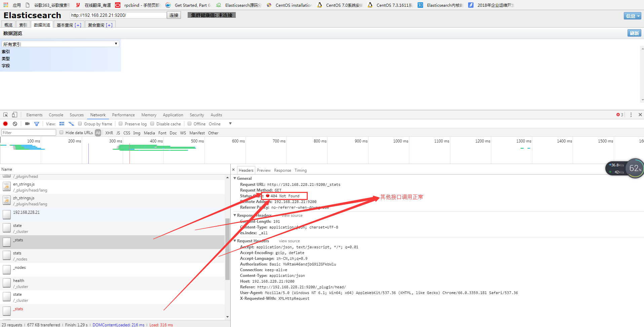This screenshot has width=644, height=327.
Task: Enable Disable cache checkbox
Action: click(x=152, y=124)
